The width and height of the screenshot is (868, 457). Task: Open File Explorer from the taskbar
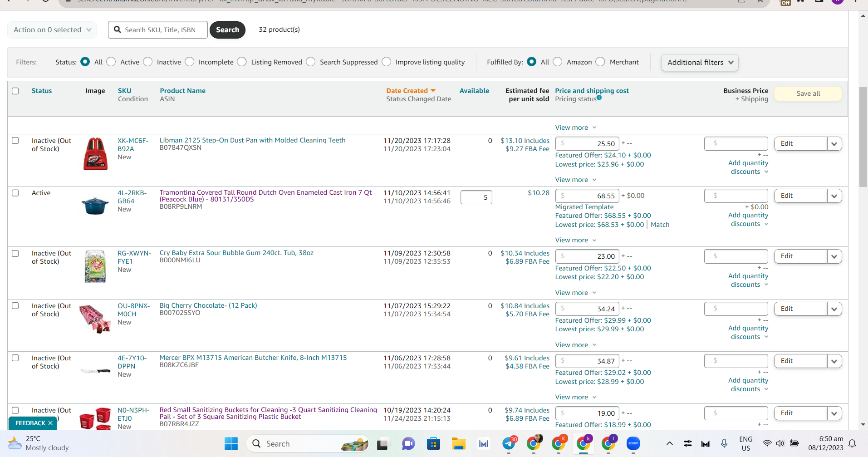tap(459, 443)
